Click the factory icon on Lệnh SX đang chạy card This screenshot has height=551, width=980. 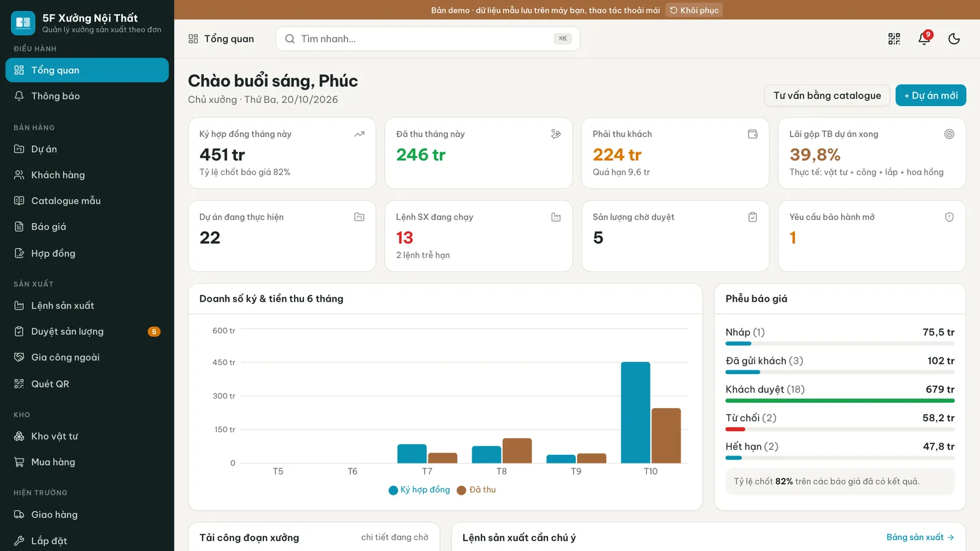(556, 217)
